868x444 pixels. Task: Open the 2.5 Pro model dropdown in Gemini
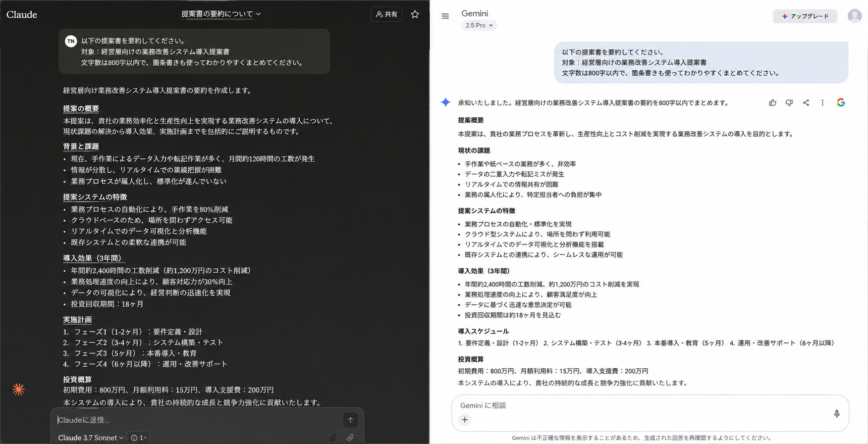(x=479, y=25)
